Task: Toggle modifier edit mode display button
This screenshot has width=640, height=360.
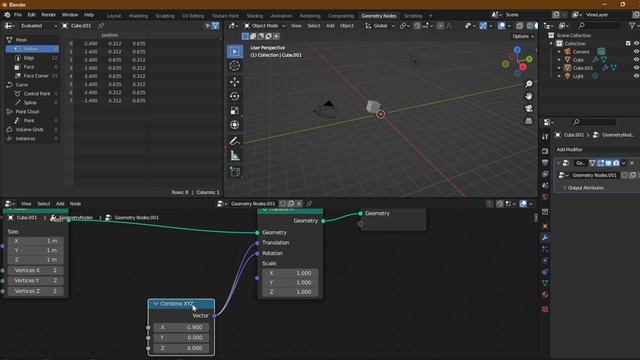Action: (x=600, y=163)
